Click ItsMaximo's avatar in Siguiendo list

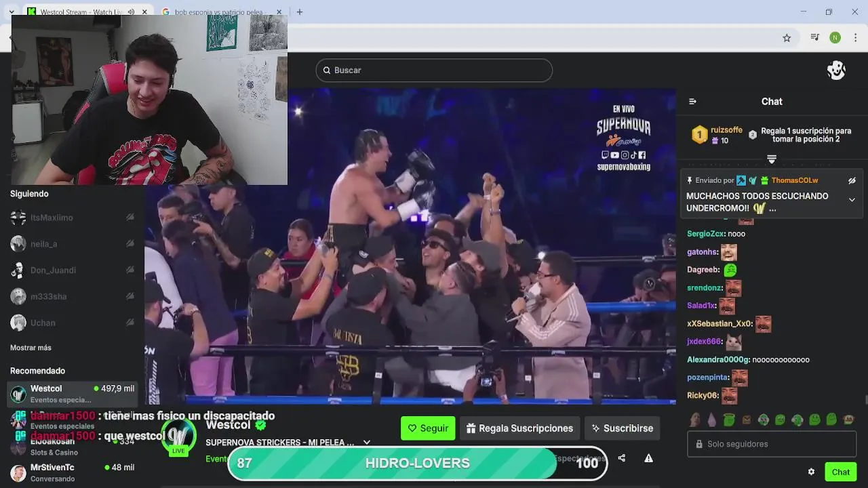click(x=18, y=218)
